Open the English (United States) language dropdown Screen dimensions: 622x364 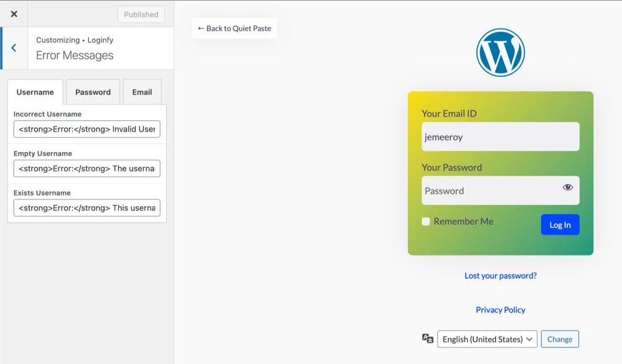(x=487, y=339)
